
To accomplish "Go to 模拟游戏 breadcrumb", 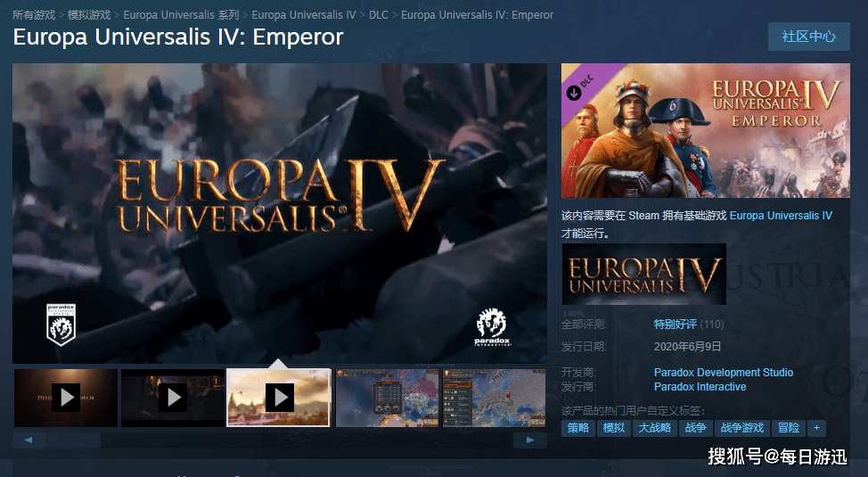I will [89, 15].
